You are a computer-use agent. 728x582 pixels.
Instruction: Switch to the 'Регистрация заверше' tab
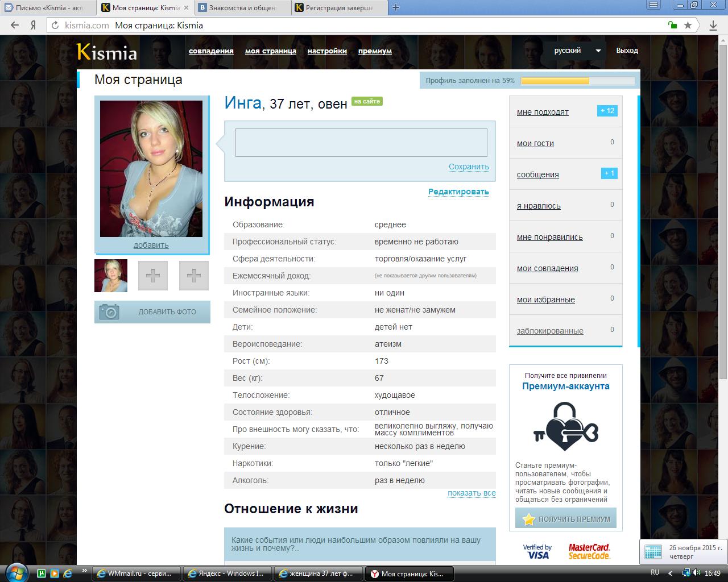(x=339, y=8)
